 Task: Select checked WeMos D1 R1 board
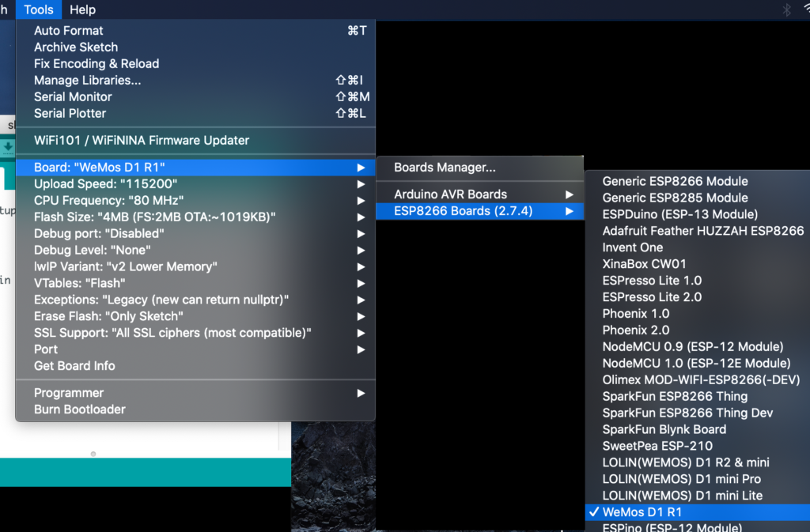698,512
